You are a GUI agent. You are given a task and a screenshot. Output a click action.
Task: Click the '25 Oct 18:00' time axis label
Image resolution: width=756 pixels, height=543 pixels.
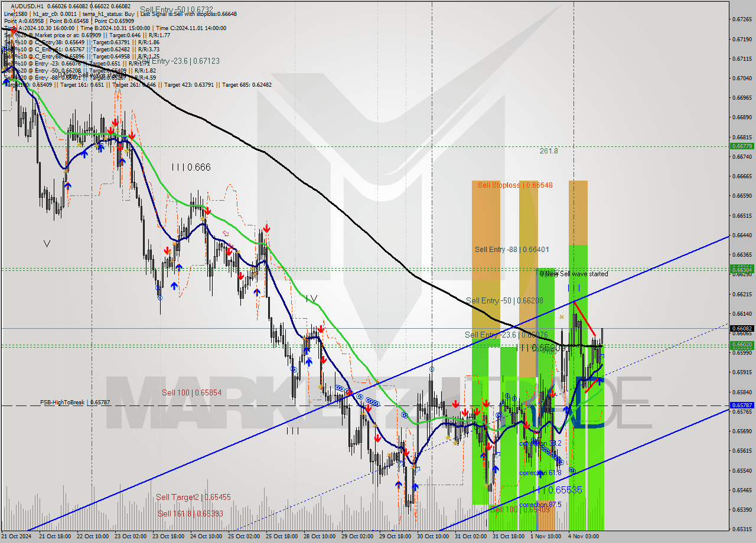click(282, 537)
